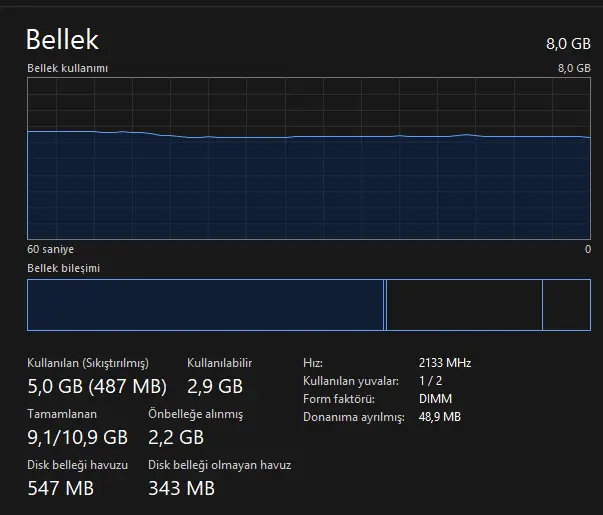Click the Bellek heading title
Viewport: 603px width, 515px height.
point(62,39)
